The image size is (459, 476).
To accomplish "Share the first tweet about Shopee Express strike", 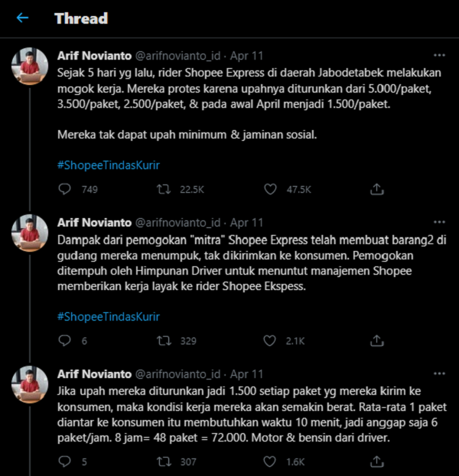I will (x=377, y=189).
